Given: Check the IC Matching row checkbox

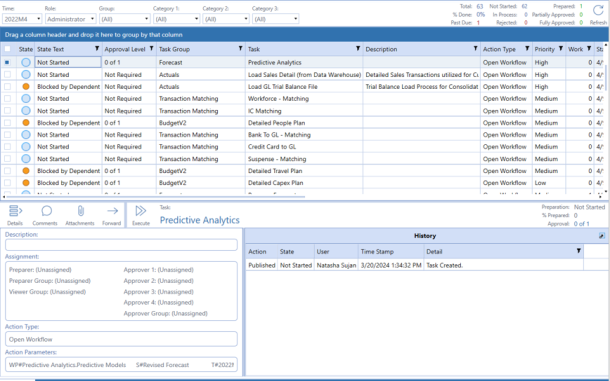Looking at the screenshot, I should tap(7, 111).
